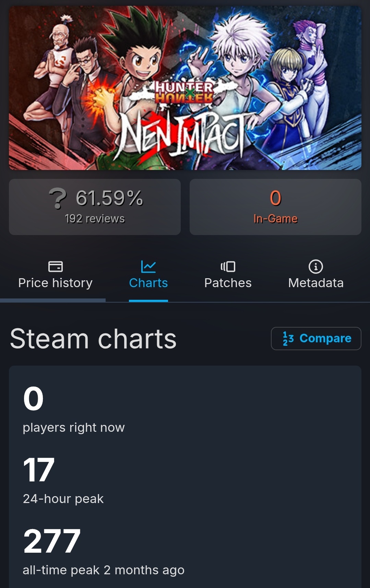The width and height of the screenshot is (370, 588).
Task: Click the orange In-Game label
Action: [x=275, y=219]
